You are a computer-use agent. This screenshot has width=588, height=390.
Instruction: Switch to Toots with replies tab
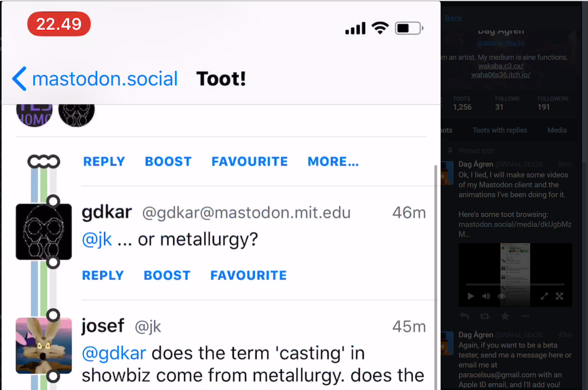click(x=500, y=130)
